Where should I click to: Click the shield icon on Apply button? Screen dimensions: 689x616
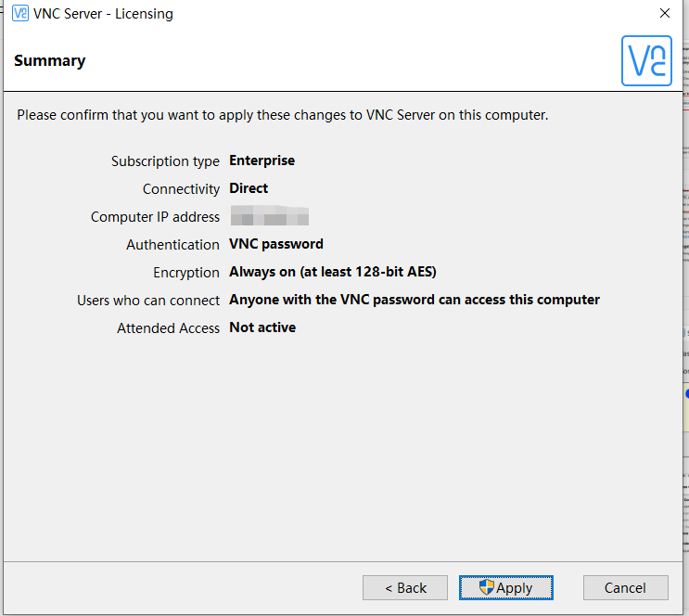pyautogui.click(x=487, y=587)
